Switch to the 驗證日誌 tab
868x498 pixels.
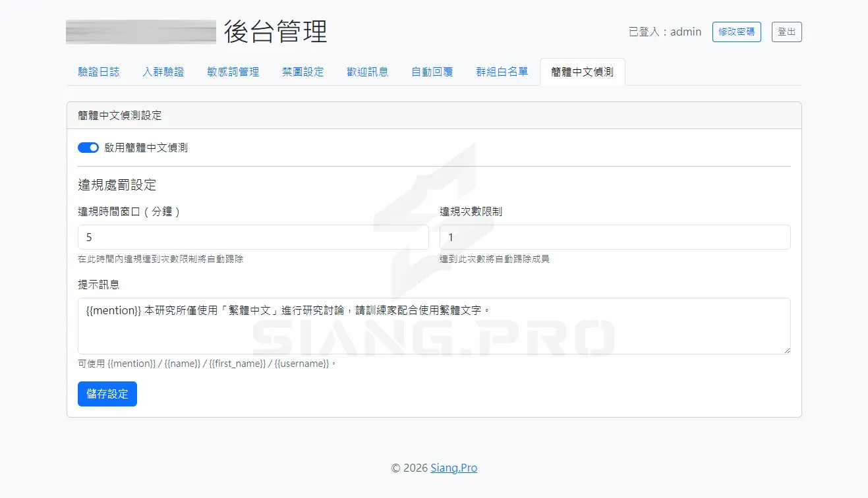tap(98, 72)
